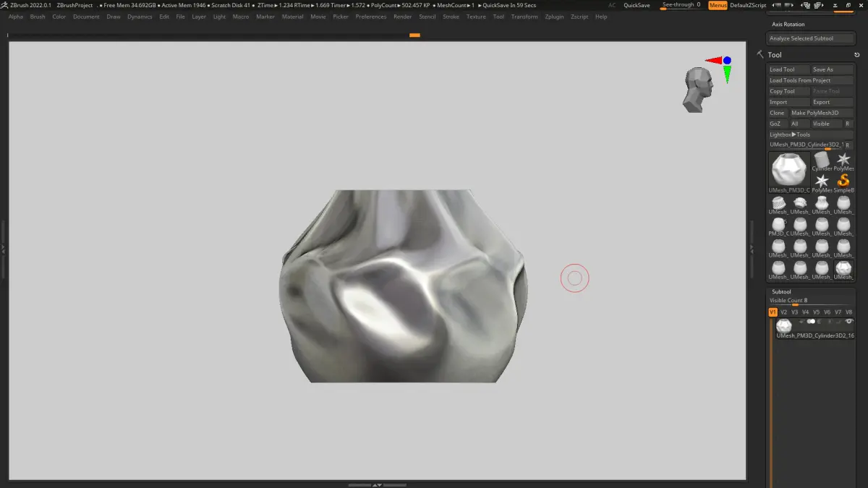Screen dimensions: 868x488
Task: Click the large UMesh_PM3D current tool thumbnail
Action: pyautogui.click(x=789, y=172)
